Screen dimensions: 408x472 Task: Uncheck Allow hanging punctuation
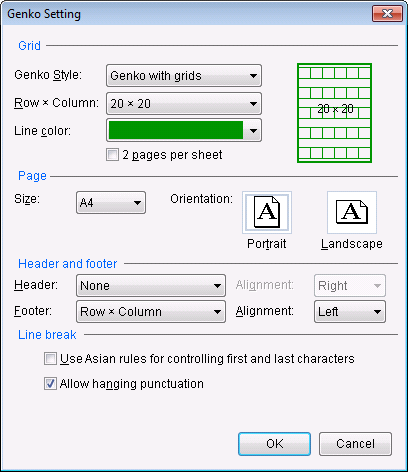pos(50,384)
